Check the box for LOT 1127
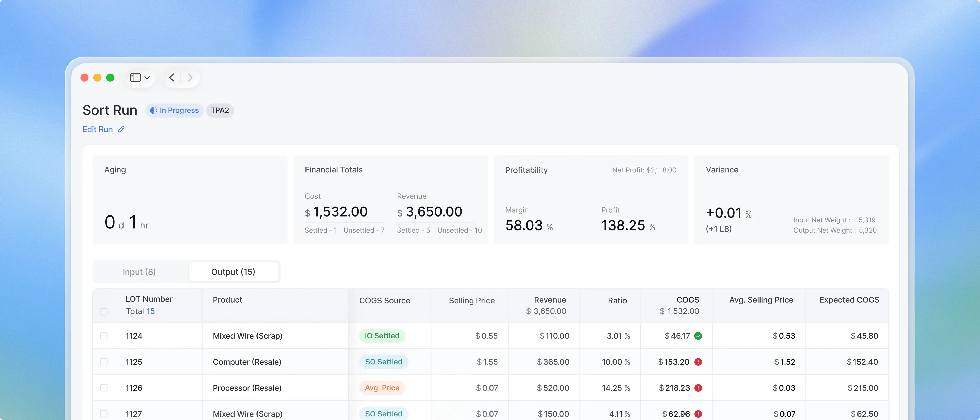This screenshot has width=980, height=420. [104, 414]
